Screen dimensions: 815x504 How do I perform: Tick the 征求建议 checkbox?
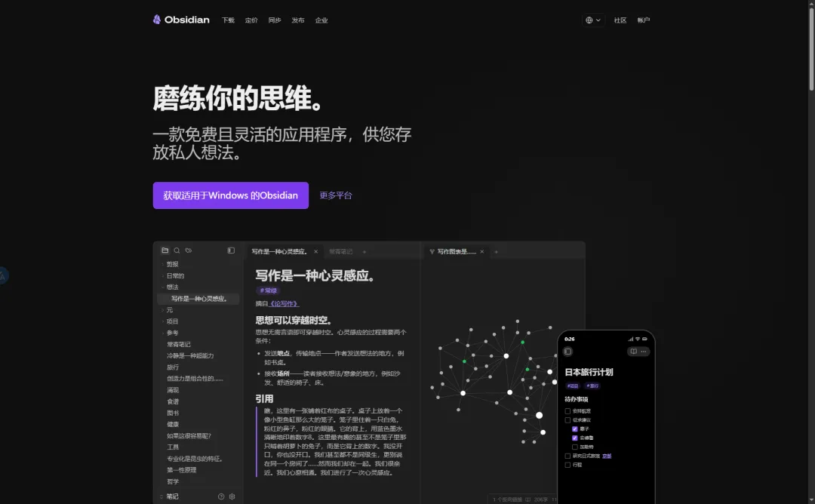click(567, 419)
